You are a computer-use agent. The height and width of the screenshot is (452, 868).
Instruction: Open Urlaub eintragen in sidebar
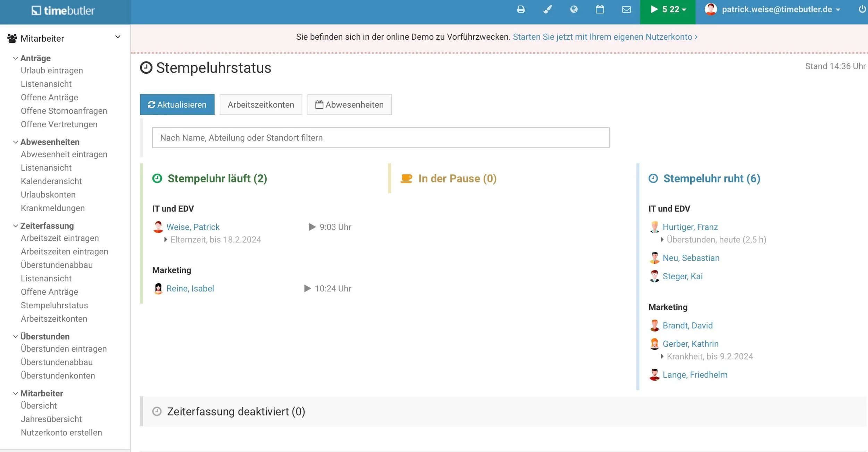point(52,71)
